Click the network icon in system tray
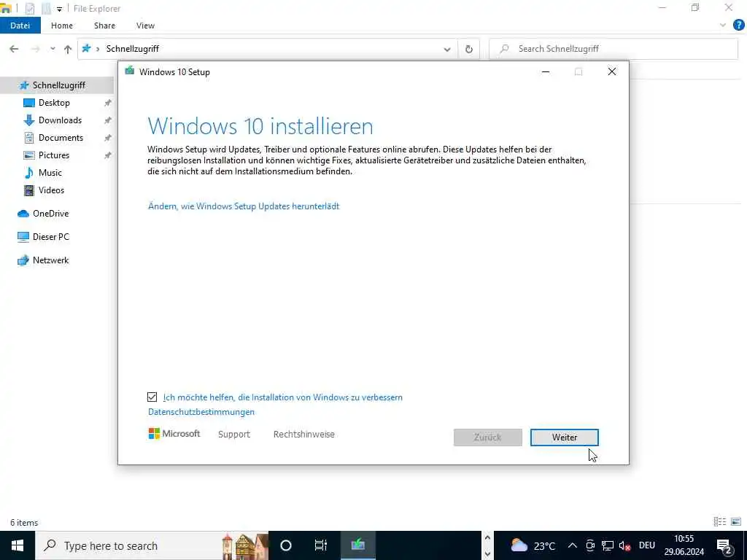Screen dimensions: 747x560 tap(608, 545)
